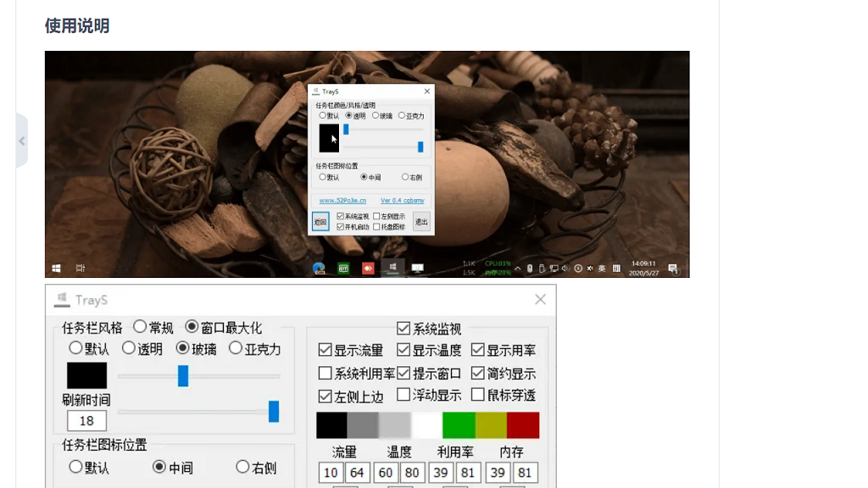Click the volume speaker icon in system tray
The height and width of the screenshot is (488, 868).
pyautogui.click(x=565, y=269)
